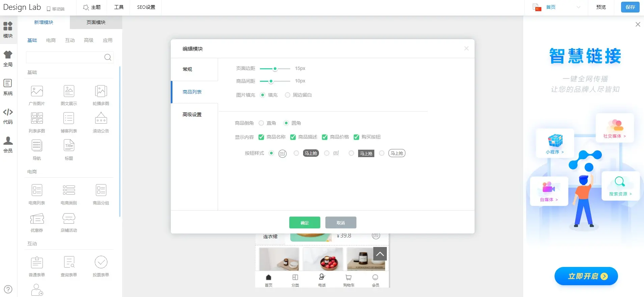644x297 pixels.
Task: Switch to 页面模块 tab
Action: pos(96,22)
